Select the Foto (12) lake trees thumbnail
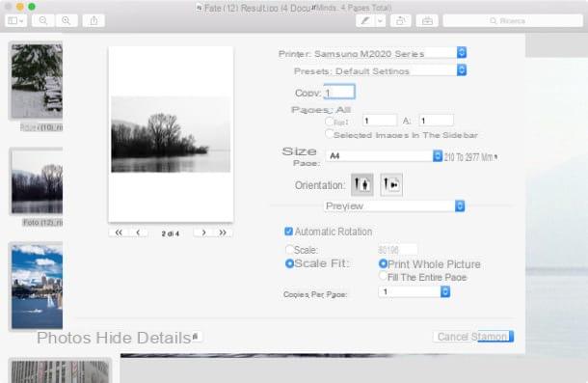 point(37,181)
